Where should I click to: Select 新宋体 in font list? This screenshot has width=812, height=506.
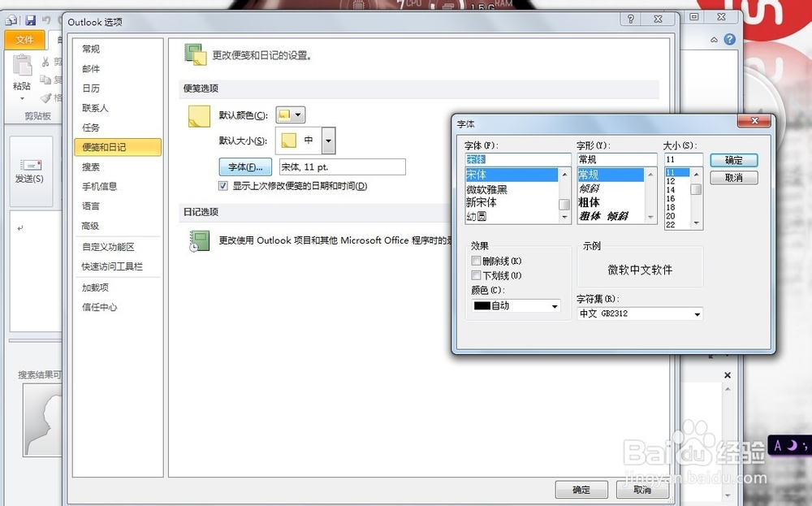pyautogui.click(x=512, y=202)
